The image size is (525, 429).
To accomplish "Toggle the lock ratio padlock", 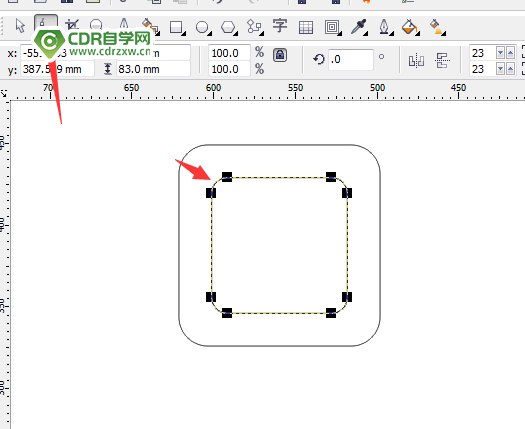I will tap(280, 55).
